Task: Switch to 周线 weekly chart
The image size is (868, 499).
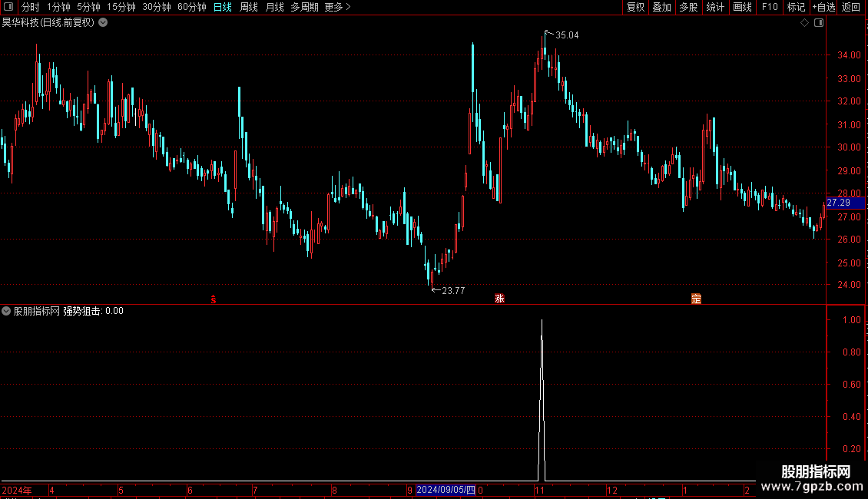Action: 249,7
